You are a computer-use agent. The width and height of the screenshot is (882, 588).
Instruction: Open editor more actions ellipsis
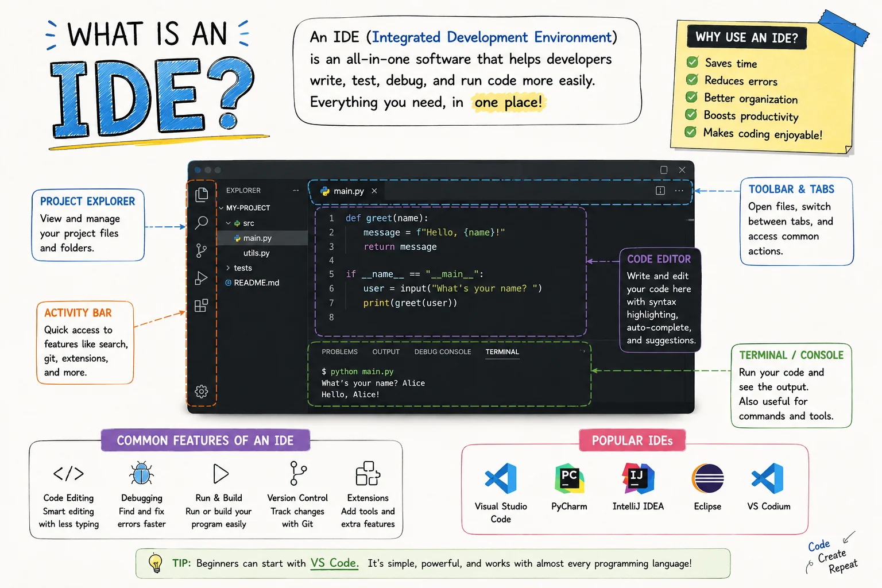(679, 191)
